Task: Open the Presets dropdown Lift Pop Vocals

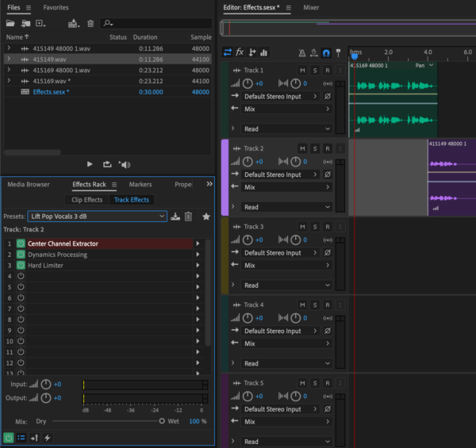Action: 97,216
